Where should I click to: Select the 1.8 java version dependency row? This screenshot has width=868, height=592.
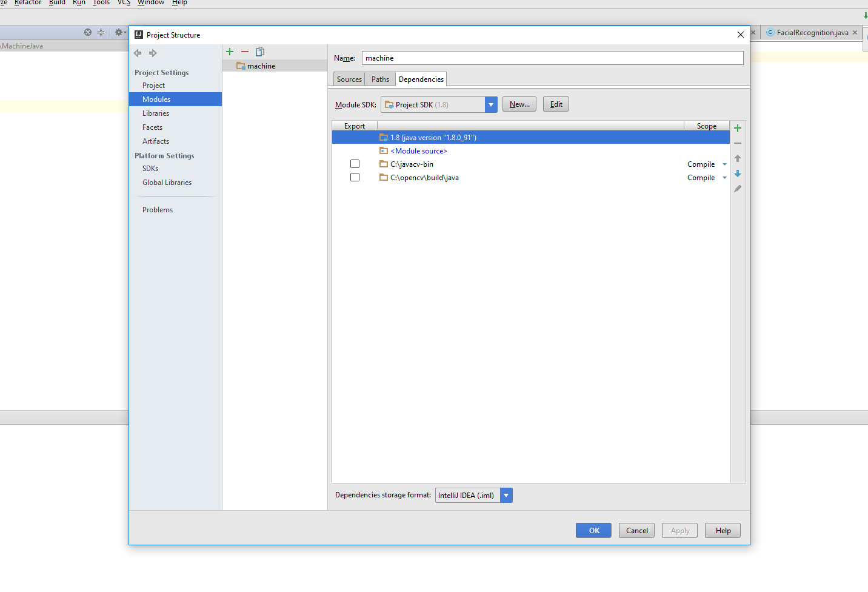[x=530, y=138]
